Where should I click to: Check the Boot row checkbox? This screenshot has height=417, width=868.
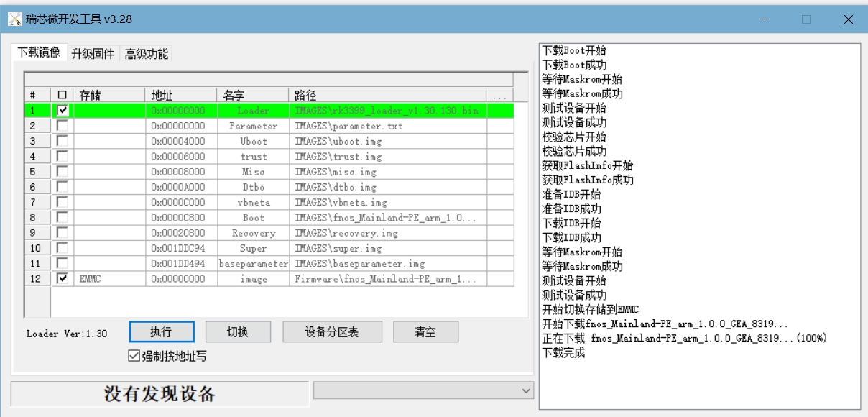tap(63, 217)
